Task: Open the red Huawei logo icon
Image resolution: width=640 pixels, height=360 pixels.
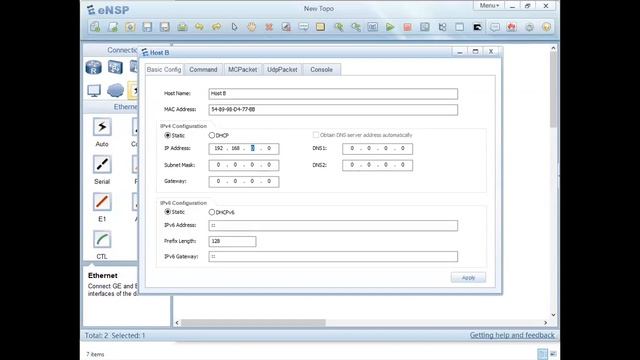Action: [511, 27]
